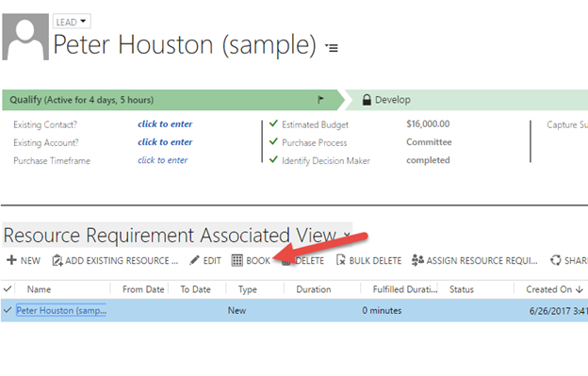This screenshot has height=376, width=588.
Task: Click ADD EXISTING RESOURCE command text
Action: pyautogui.click(x=122, y=260)
